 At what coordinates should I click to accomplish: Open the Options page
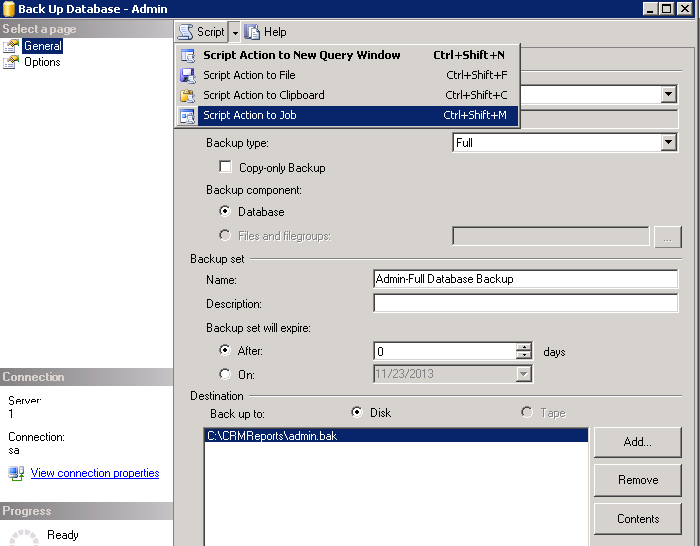[x=42, y=62]
